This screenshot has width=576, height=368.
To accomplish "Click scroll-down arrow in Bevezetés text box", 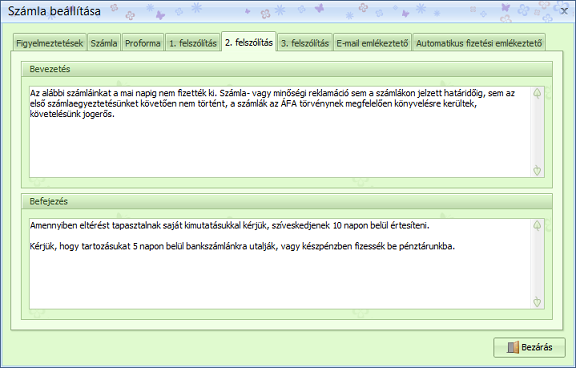I will pos(537,170).
